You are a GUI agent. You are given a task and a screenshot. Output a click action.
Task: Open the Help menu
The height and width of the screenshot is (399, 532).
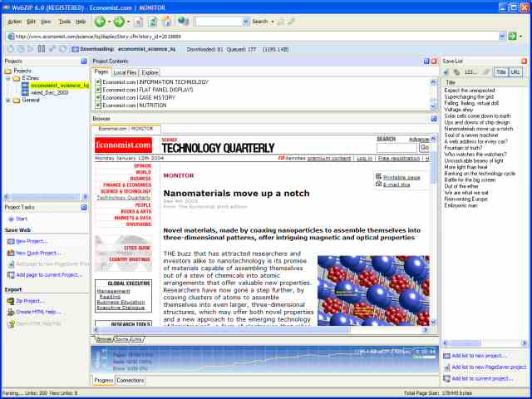pyautogui.click(x=81, y=22)
